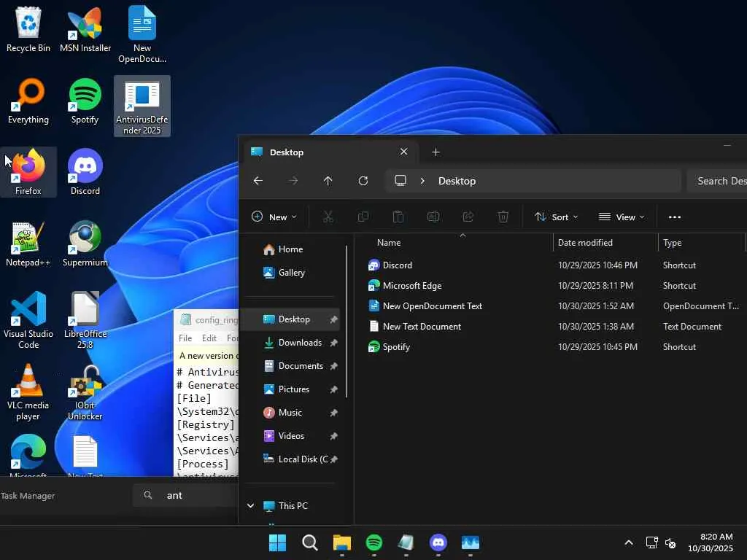
Task: Open Spotify from the taskbar
Action: pos(373,542)
